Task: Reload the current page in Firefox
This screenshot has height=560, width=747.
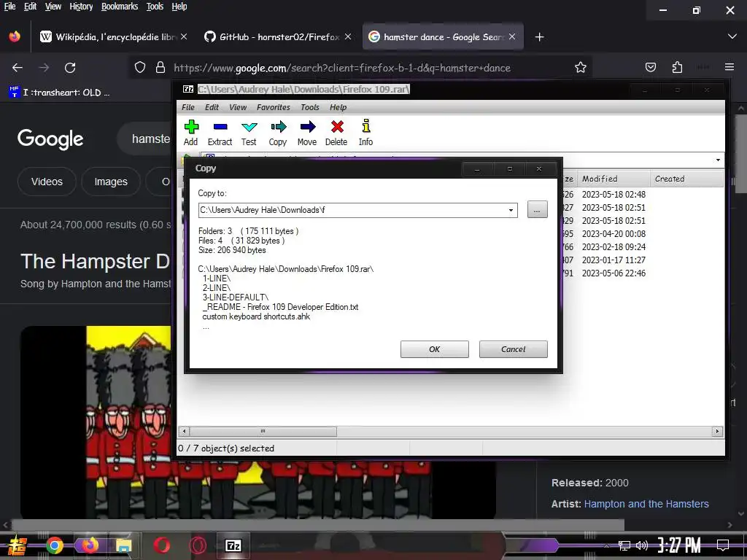Action: [70, 68]
